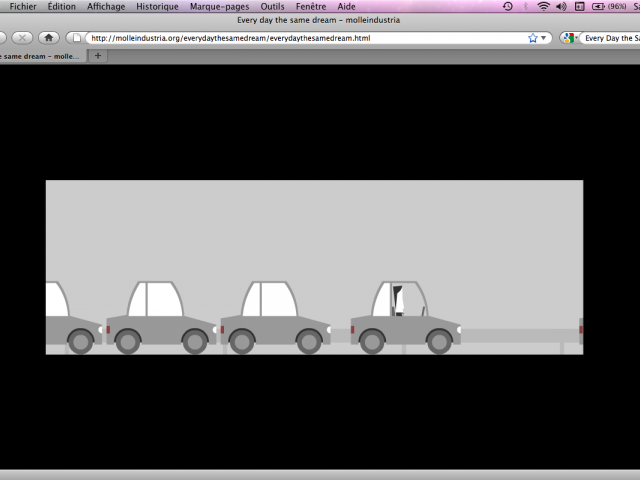Click the page icon beside the URL
This screenshot has height=480, width=640.
(x=75, y=38)
